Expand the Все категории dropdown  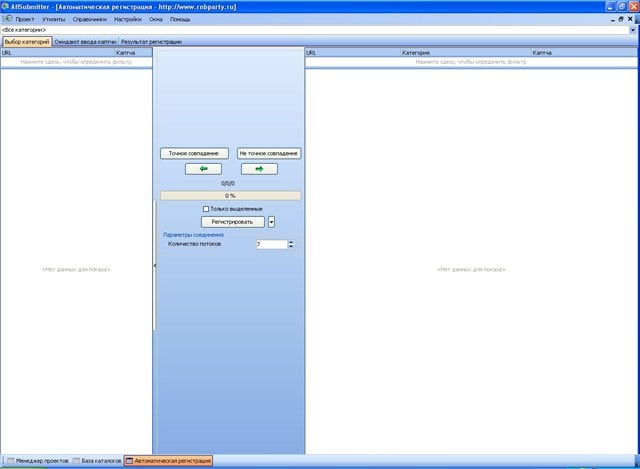click(x=633, y=30)
